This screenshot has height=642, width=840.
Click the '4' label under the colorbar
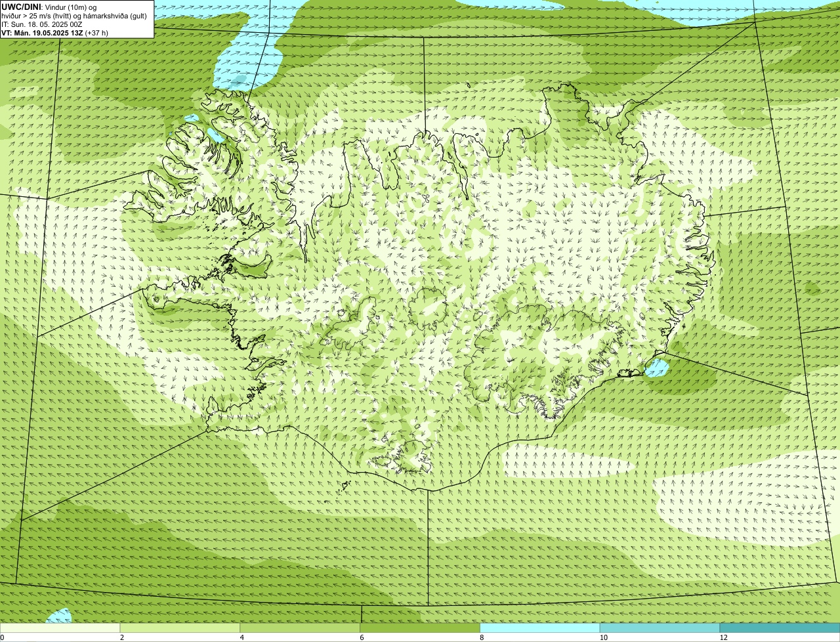click(x=242, y=637)
